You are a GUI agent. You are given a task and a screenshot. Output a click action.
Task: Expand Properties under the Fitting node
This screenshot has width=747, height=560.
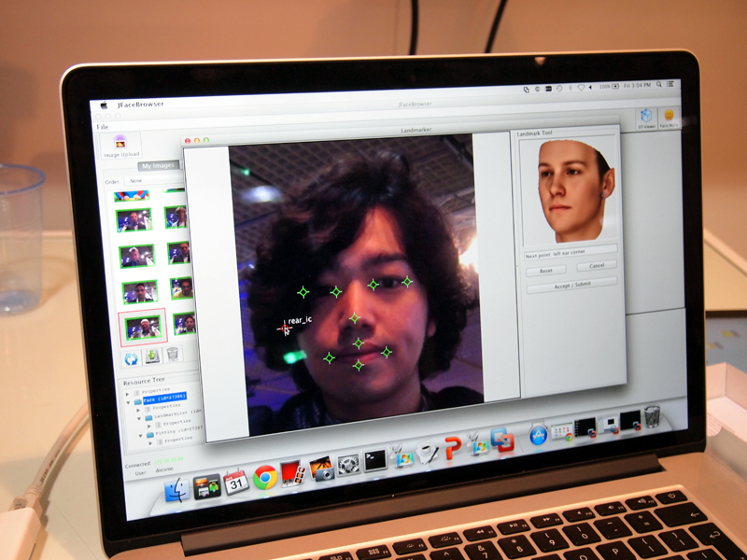pyautogui.click(x=151, y=443)
